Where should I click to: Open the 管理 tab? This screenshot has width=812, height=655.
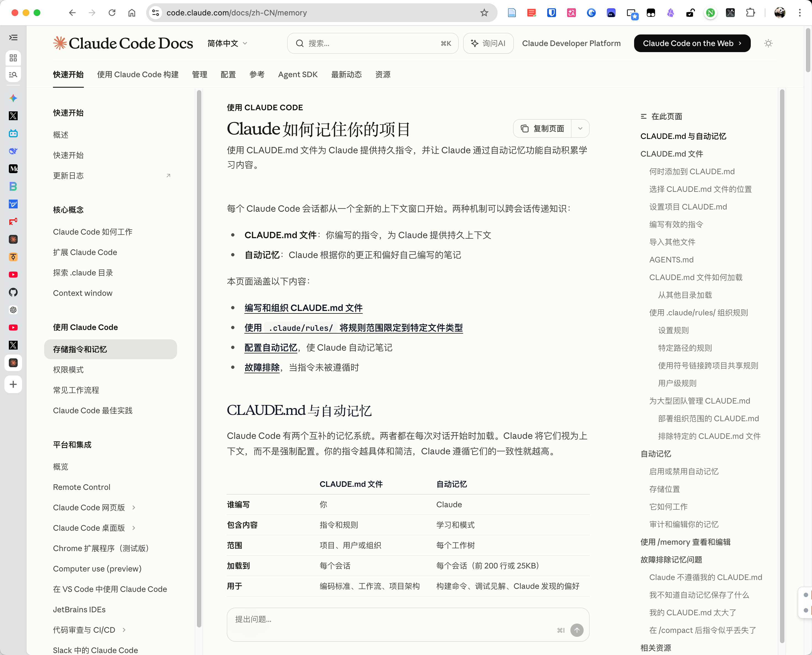pyautogui.click(x=199, y=75)
